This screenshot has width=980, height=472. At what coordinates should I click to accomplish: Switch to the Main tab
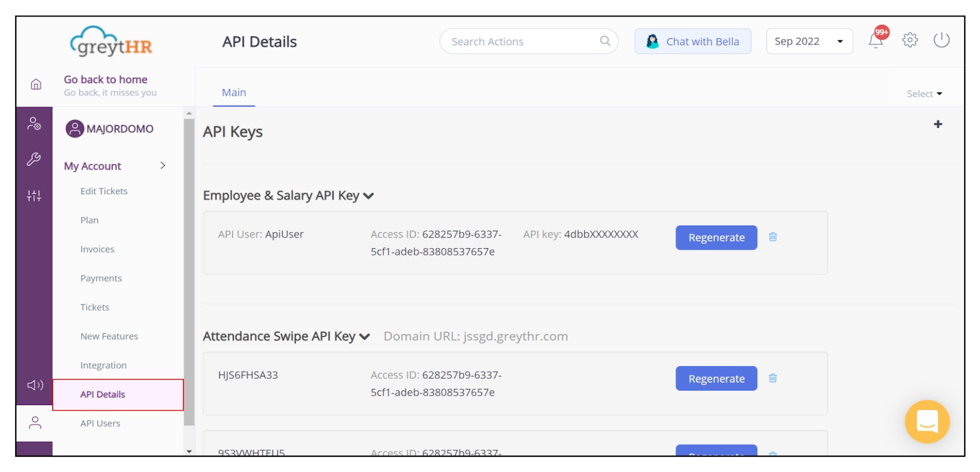click(x=233, y=92)
